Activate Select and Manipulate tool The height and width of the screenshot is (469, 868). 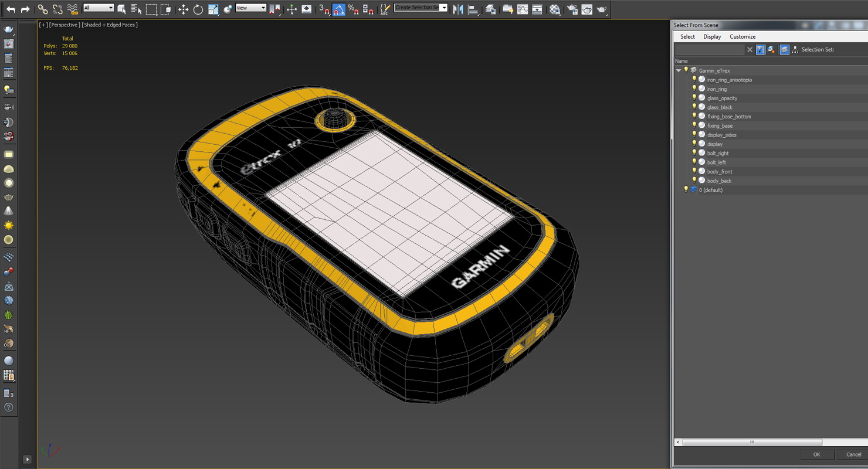click(291, 9)
